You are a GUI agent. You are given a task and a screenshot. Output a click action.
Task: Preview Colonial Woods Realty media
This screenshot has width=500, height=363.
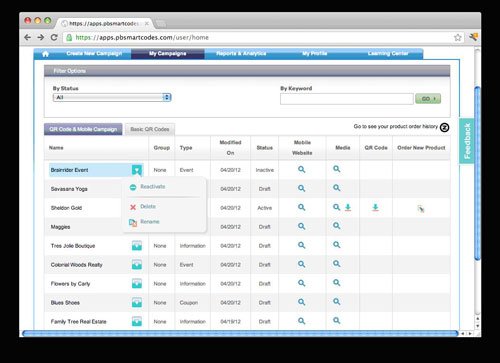tap(337, 264)
